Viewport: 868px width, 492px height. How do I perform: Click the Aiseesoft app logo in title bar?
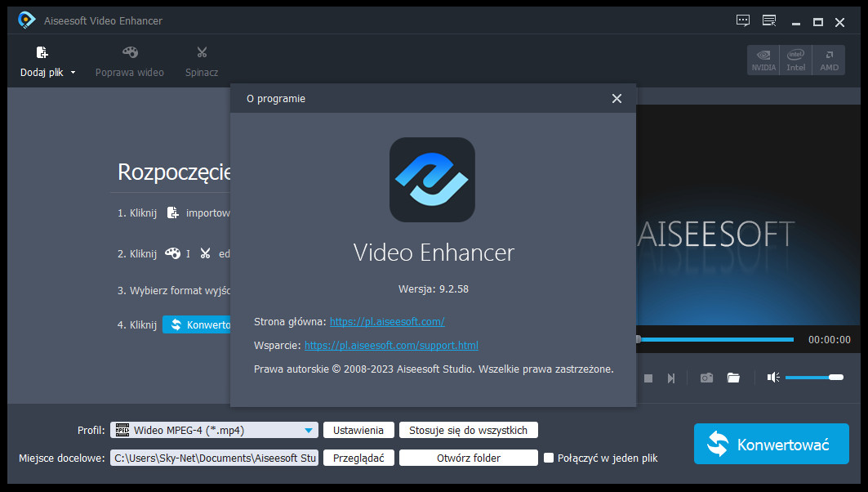26,20
